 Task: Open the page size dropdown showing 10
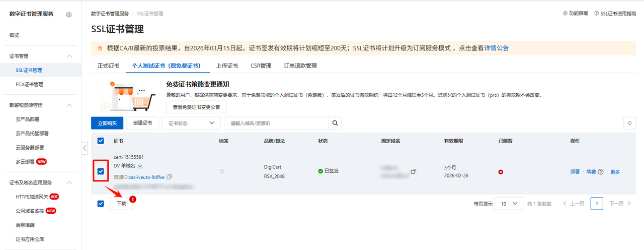pos(509,204)
